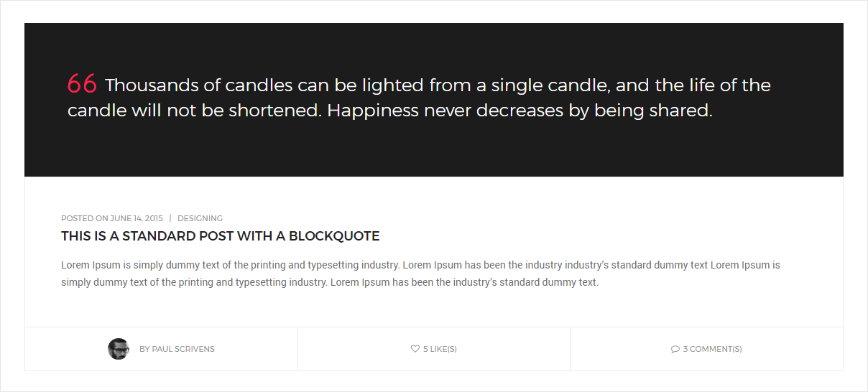Click the red quotation mark icon

coord(82,84)
